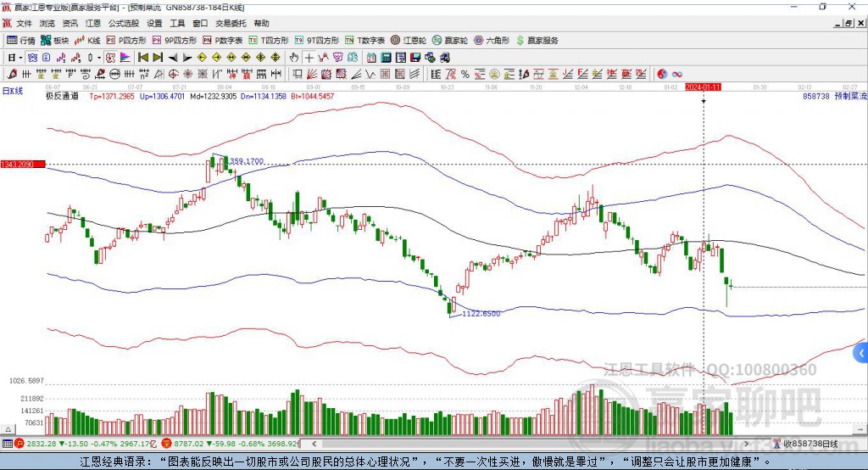Select the circled crosshair target tool
Viewport: 868px width, 470px height.
pyautogui.click(x=173, y=74)
